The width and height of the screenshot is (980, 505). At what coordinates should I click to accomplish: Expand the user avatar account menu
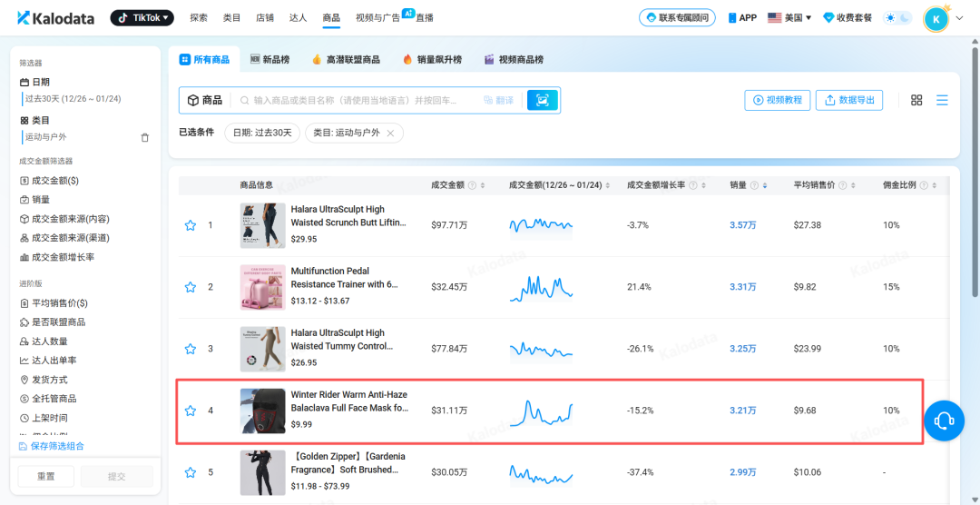[x=944, y=17]
